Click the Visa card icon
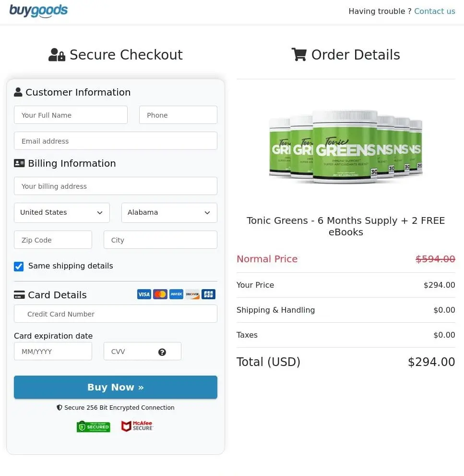464x476 pixels. coord(144,294)
